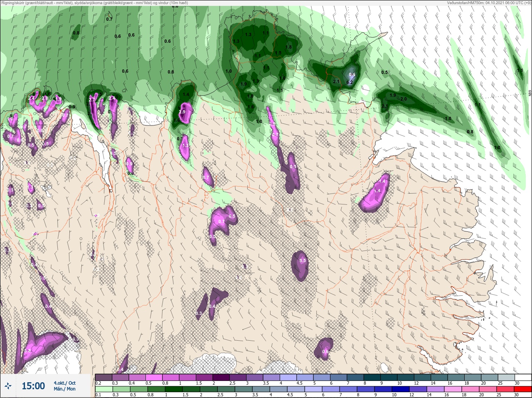Click the upper 1.4 label in the eastern purple snow cell
Viewport: 532px width, 398px height.
point(382,182)
